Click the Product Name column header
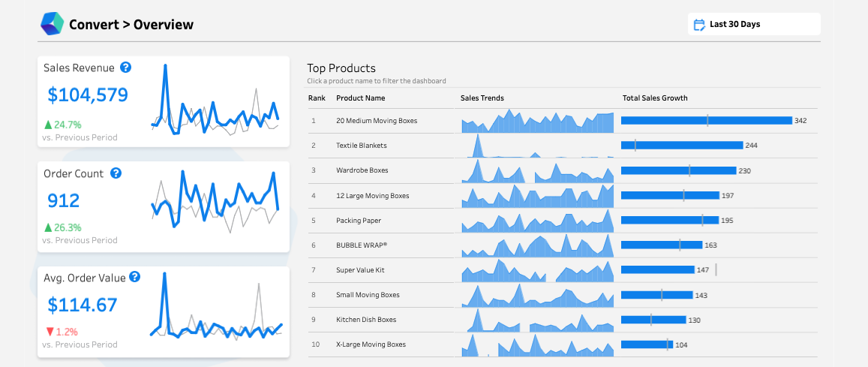The width and height of the screenshot is (868, 367). click(360, 98)
